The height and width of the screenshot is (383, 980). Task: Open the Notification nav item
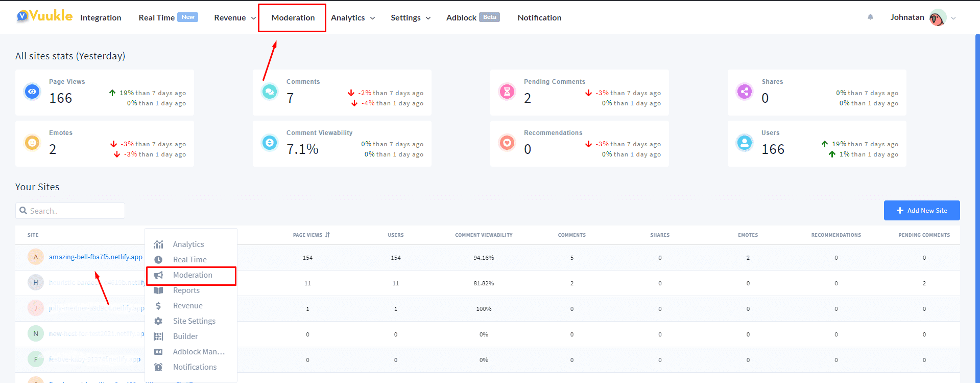point(539,18)
